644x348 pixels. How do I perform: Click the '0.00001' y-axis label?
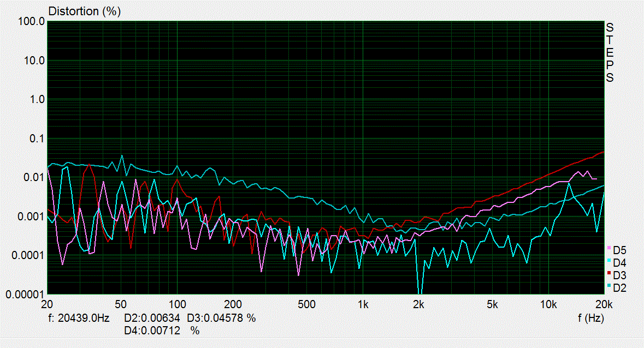coord(26,295)
